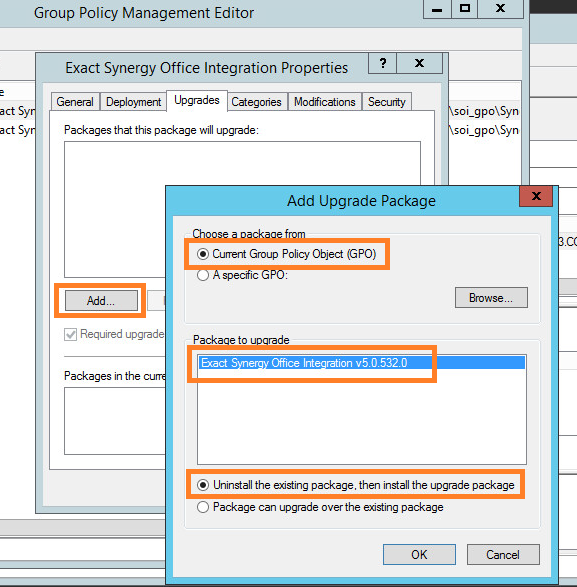Screen dimensions: 577x587
Task: Minimize Group Policy Management Editor window
Action: click(437, 9)
